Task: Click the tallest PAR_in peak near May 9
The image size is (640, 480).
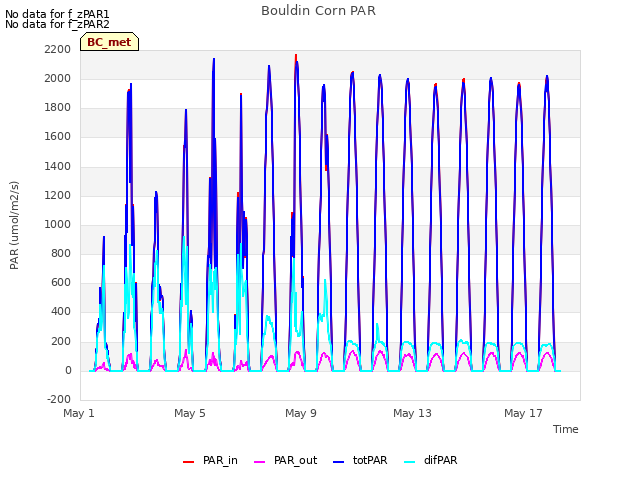Action: point(296,56)
